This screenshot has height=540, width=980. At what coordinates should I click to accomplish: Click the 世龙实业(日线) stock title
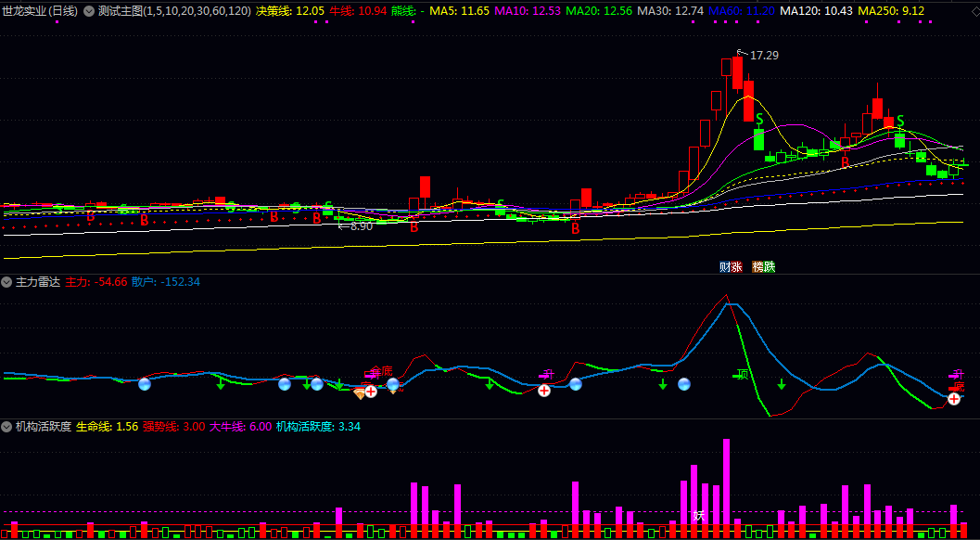[x=40, y=10]
